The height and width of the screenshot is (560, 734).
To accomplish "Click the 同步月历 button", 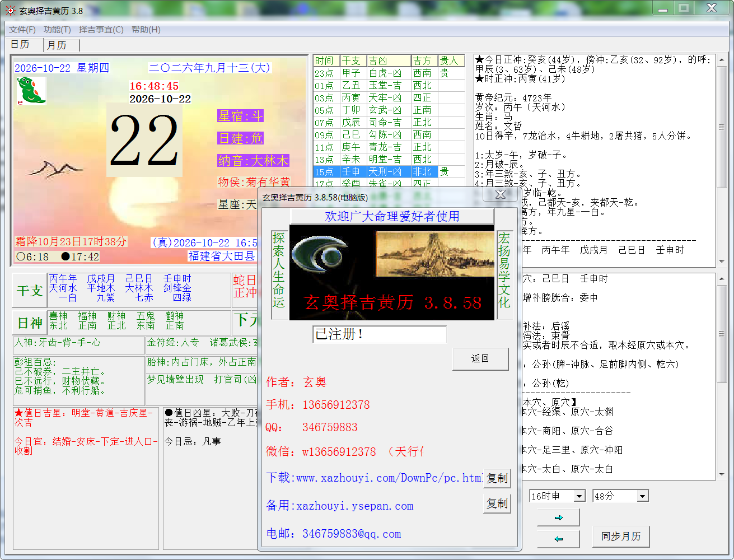I will [x=620, y=536].
